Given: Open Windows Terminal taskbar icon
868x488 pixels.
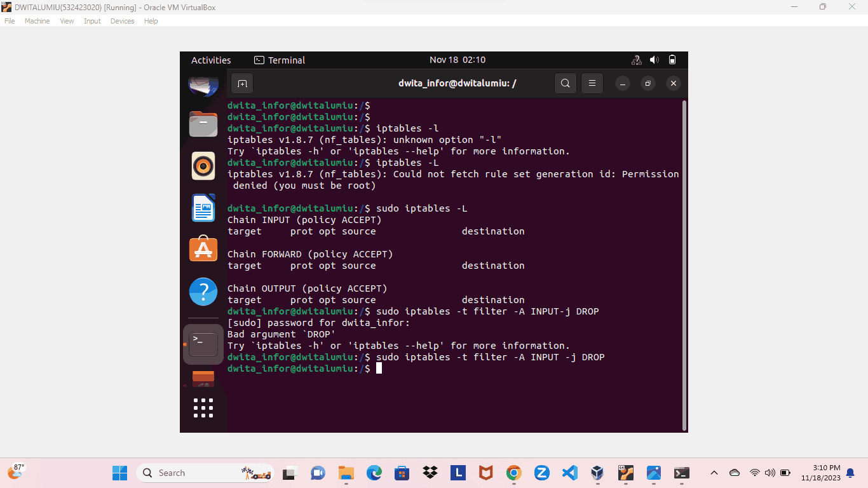Looking at the screenshot, I should (x=682, y=473).
